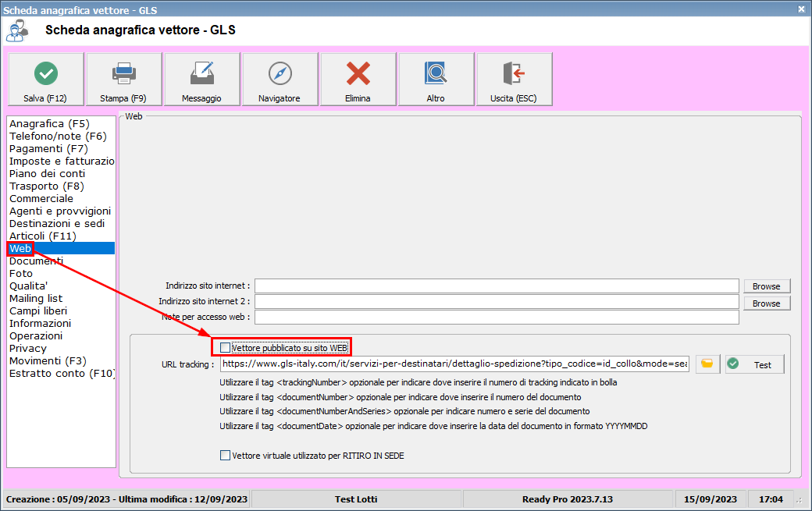This screenshot has height=511, width=812.
Task: Select Commerciale in the section list
Action: click(x=61, y=199)
